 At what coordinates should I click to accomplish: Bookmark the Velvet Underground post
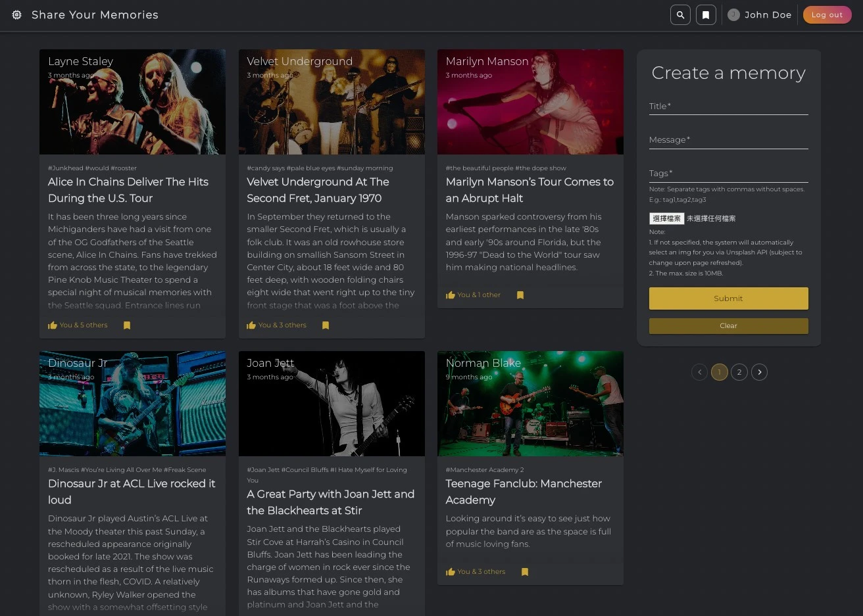pyautogui.click(x=326, y=325)
